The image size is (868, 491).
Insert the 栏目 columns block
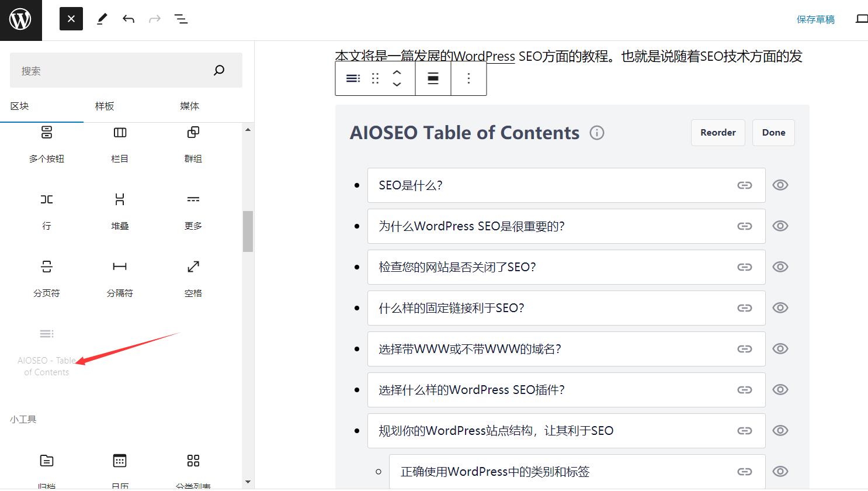[120, 144]
